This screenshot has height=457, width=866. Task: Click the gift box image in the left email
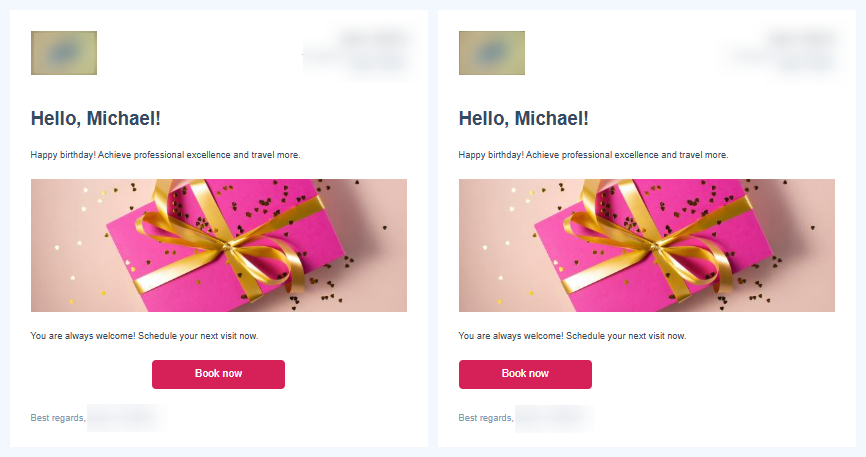tap(218, 245)
